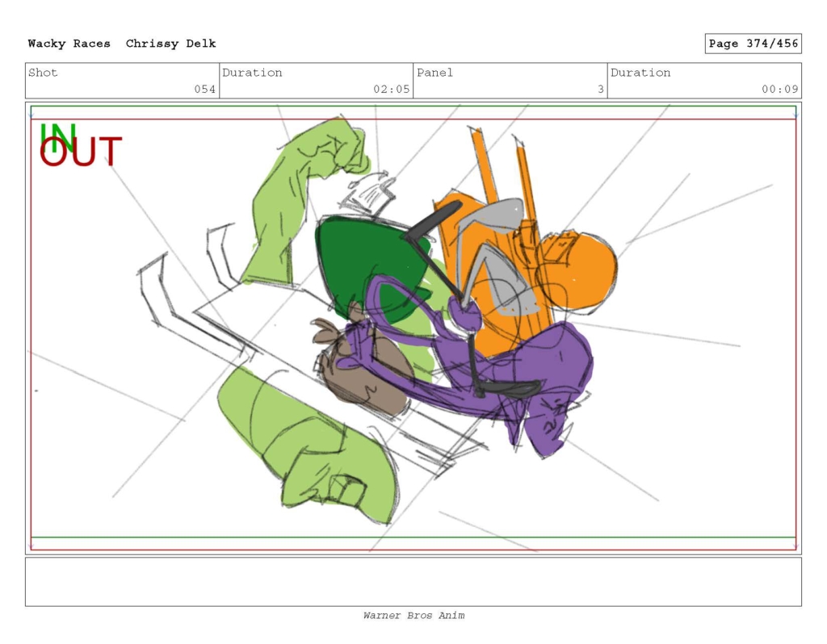Click the storyboard sketch thumbnail

[413, 328]
